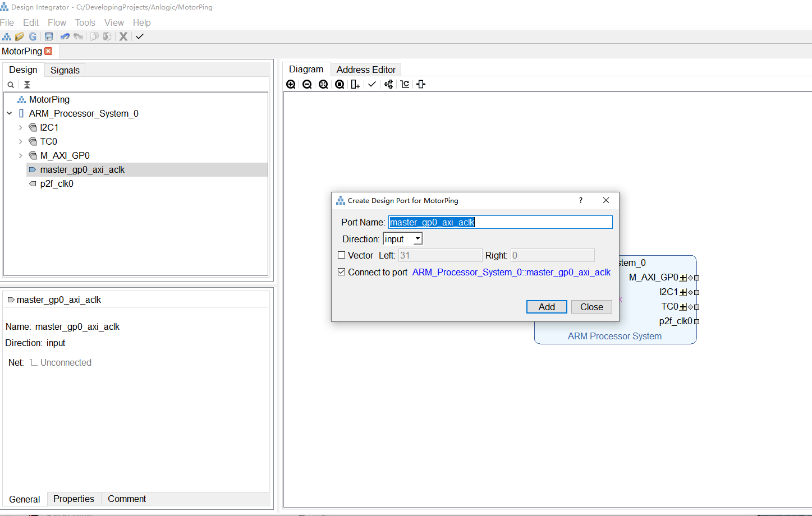Click the undo arrow in main toolbar
The width and height of the screenshot is (812, 516).
tap(65, 36)
